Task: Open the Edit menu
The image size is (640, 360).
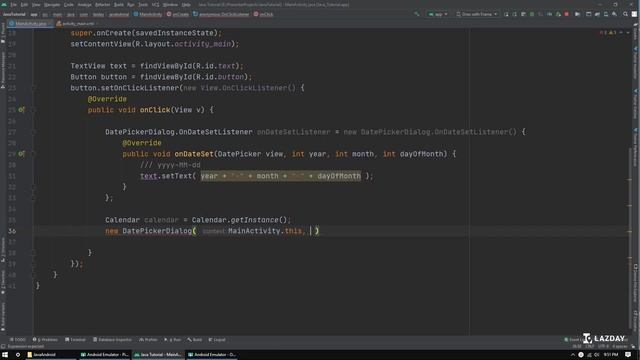Action: coord(24,4)
